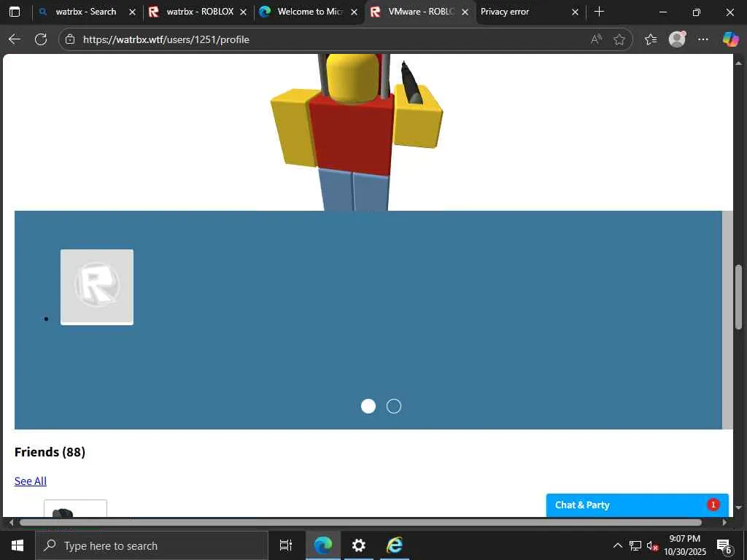The width and height of the screenshot is (747, 560).
Task: Select the first carousel dot indicator
Action: coord(368,406)
